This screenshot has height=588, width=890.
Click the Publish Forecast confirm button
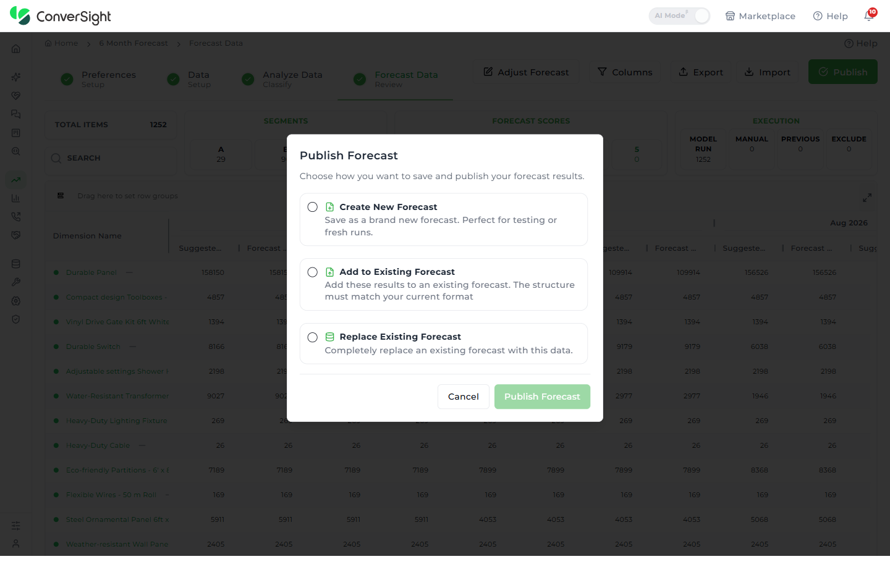(x=542, y=397)
